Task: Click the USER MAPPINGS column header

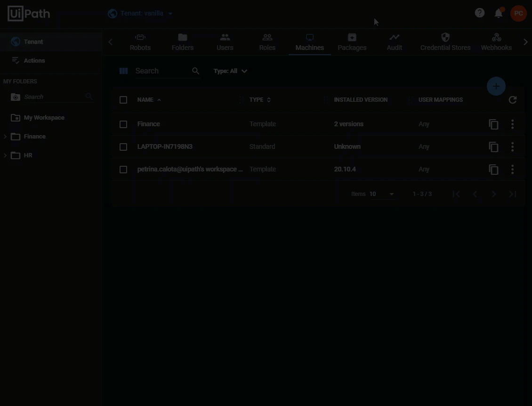Action: click(440, 100)
